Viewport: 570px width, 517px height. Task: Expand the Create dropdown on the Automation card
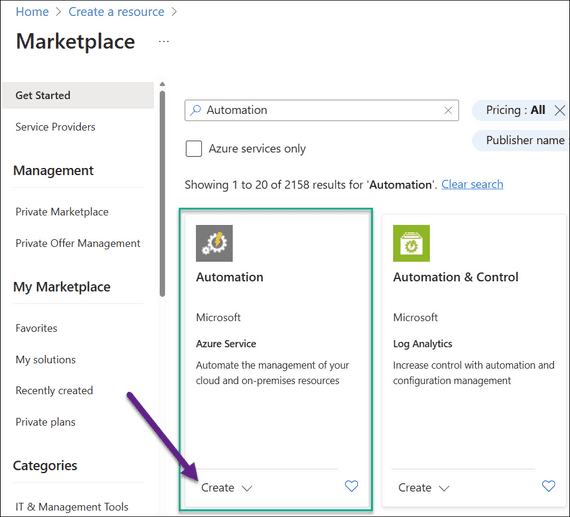click(247, 488)
